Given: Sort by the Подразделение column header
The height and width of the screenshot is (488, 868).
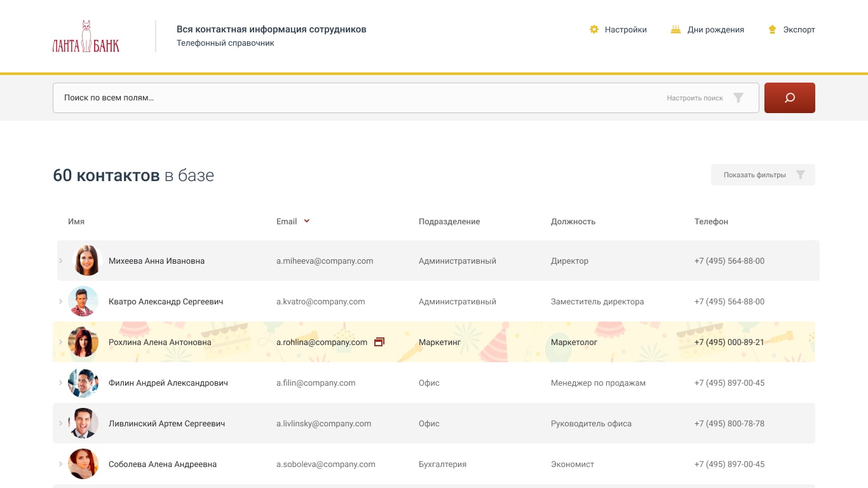Looking at the screenshot, I should click(449, 222).
